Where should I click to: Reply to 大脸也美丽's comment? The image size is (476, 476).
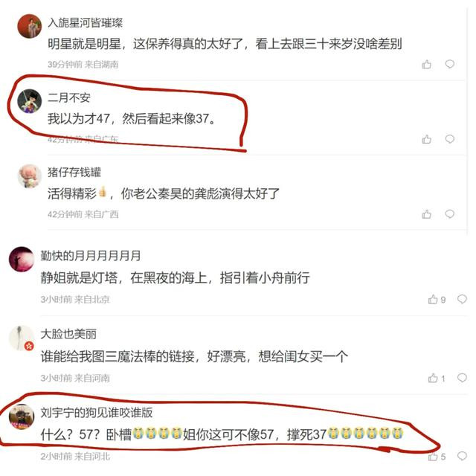[x=462, y=378]
